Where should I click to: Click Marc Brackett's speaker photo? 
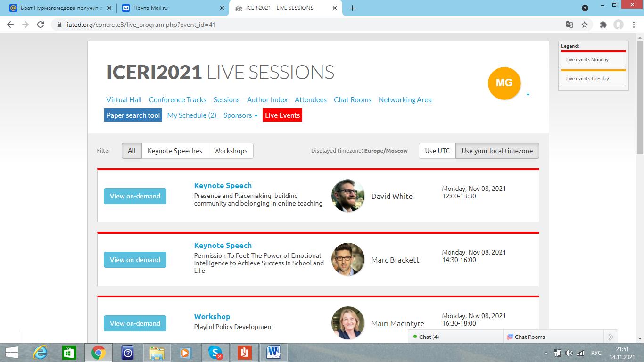coord(348,259)
